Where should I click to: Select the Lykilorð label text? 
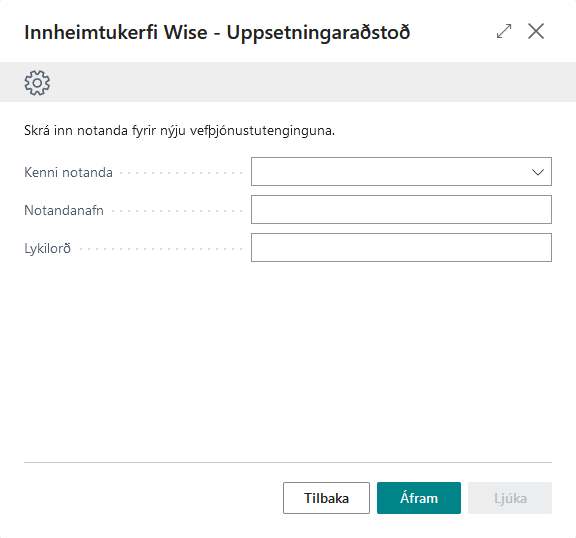47,249
